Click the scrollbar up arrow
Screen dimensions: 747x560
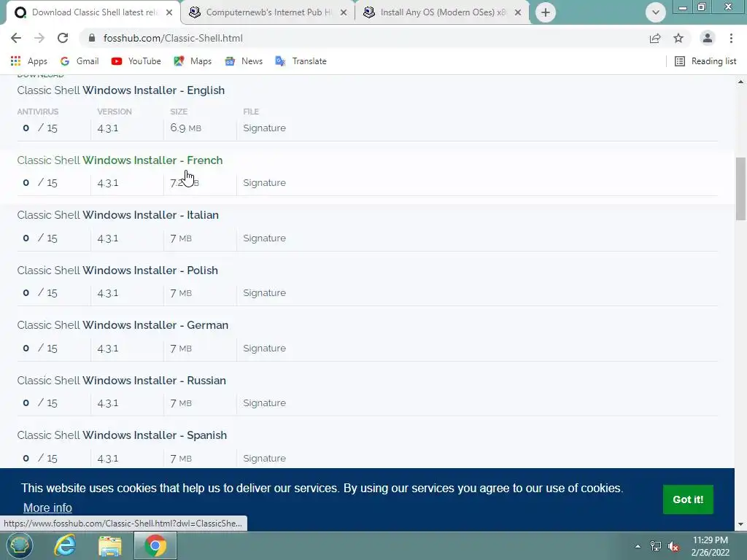click(741, 82)
